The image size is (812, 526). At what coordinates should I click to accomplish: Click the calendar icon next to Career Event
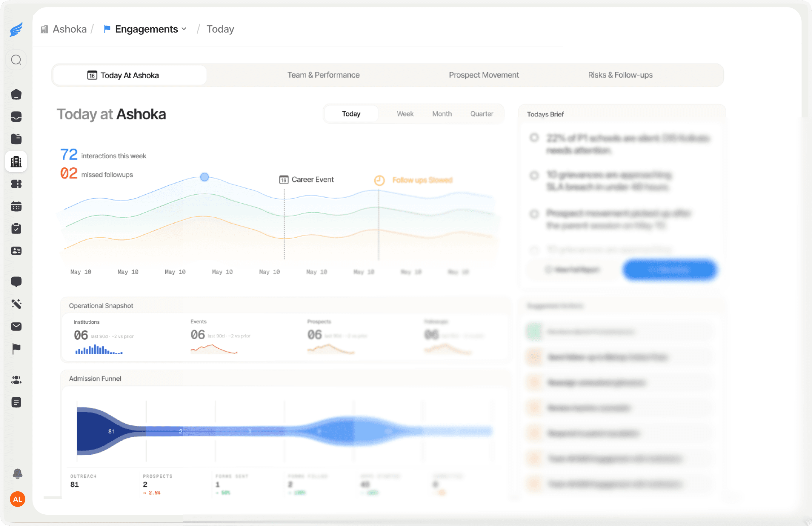click(x=284, y=179)
